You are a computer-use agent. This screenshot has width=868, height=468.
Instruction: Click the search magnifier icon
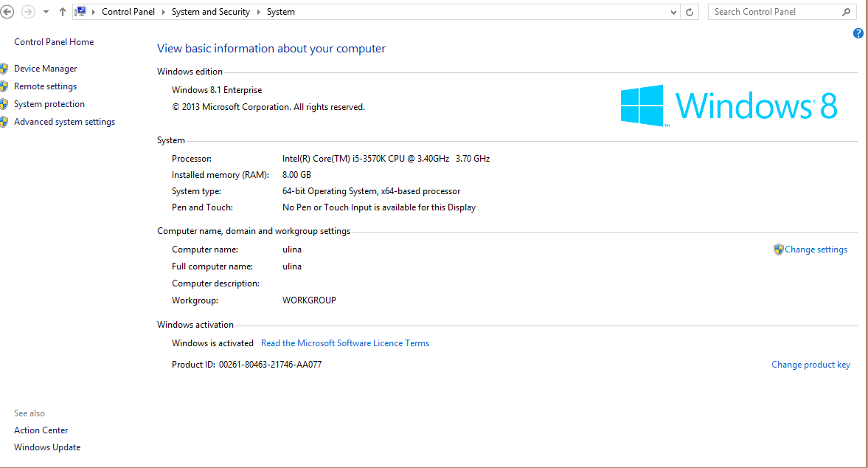pyautogui.click(x=847, y=12)
